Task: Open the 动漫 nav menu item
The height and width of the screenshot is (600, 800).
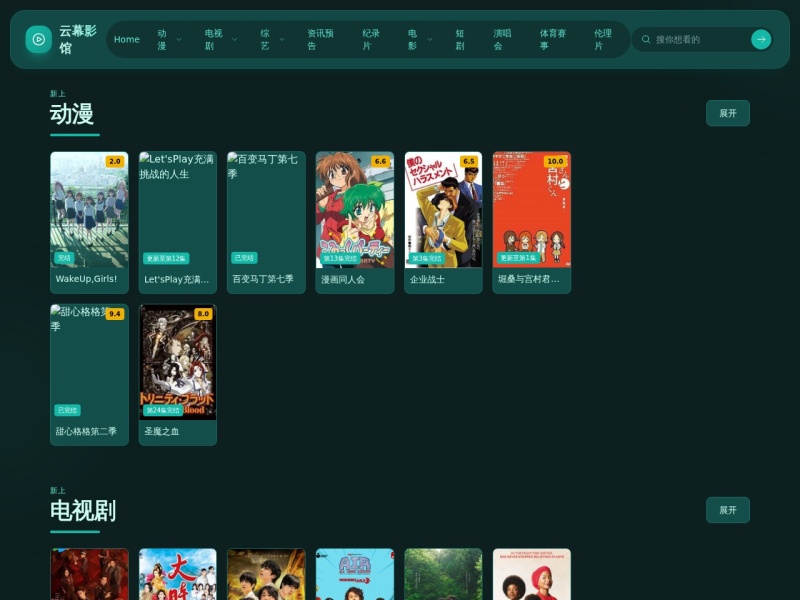Action: click(x=162, y=39)
